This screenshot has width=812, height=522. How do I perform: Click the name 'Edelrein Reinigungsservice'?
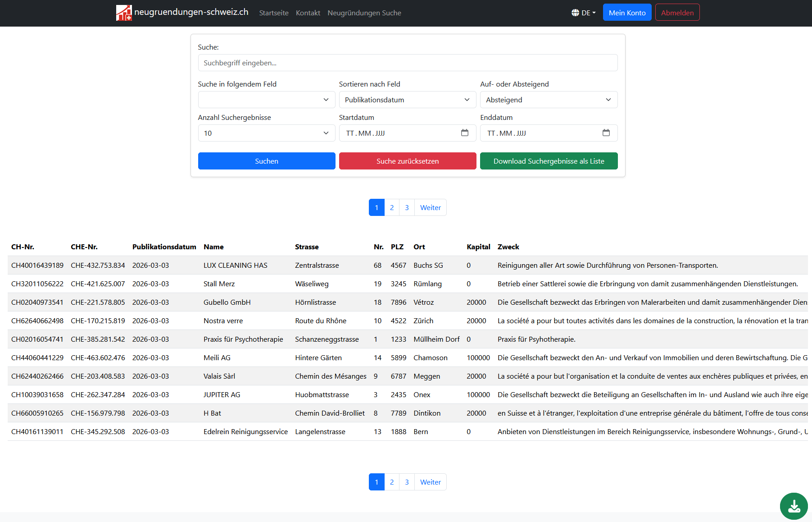[x=245, y=431]
